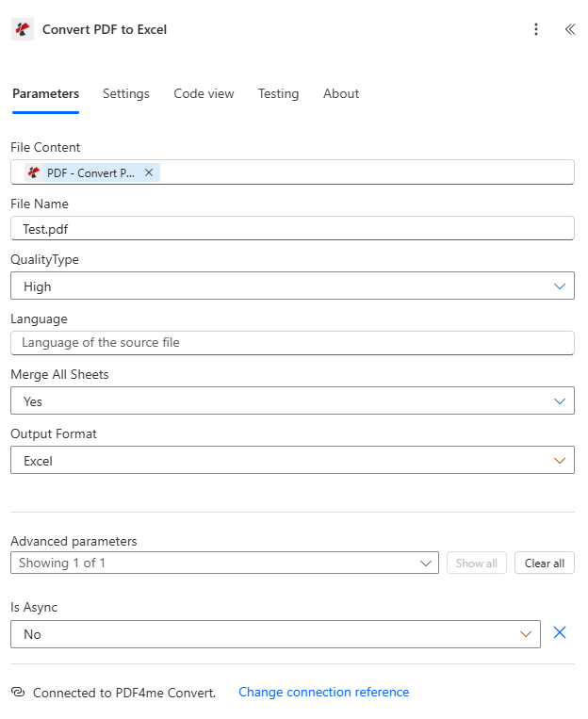Open the Code view tab
The image size is (588, 719).
tap(204, 94)
